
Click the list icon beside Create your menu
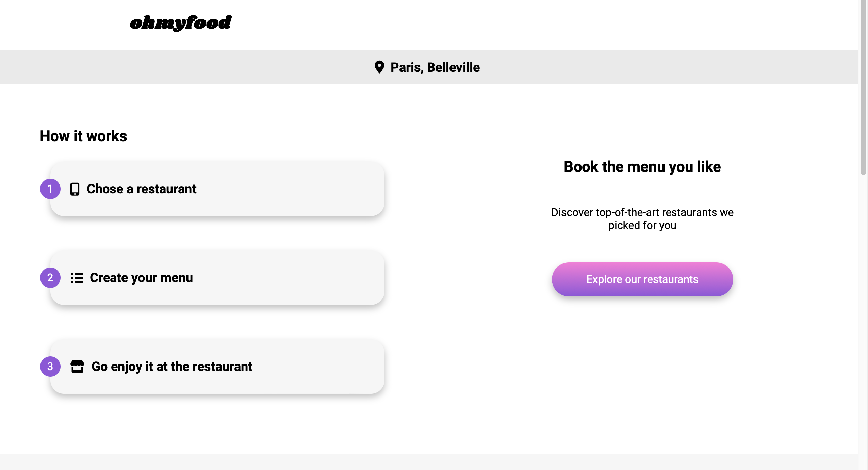77,278
